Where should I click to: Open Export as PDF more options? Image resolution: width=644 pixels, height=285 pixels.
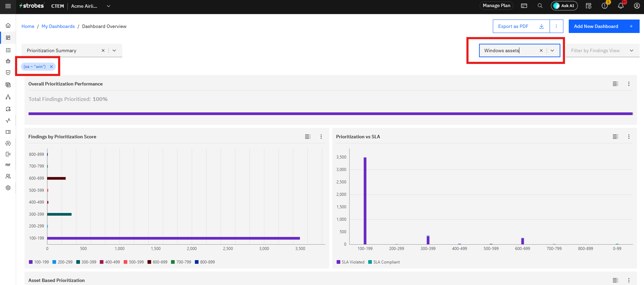pos(556,26)
